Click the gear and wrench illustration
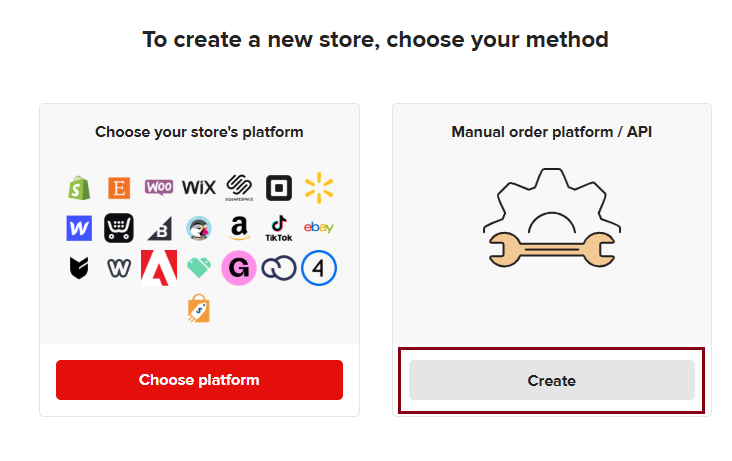 [552, 218]
